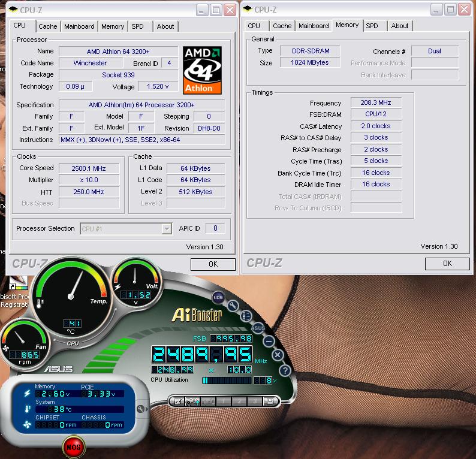Close AI Booster with the round X icon
This screenshot has width=476, height=459.
coord(278,355)
